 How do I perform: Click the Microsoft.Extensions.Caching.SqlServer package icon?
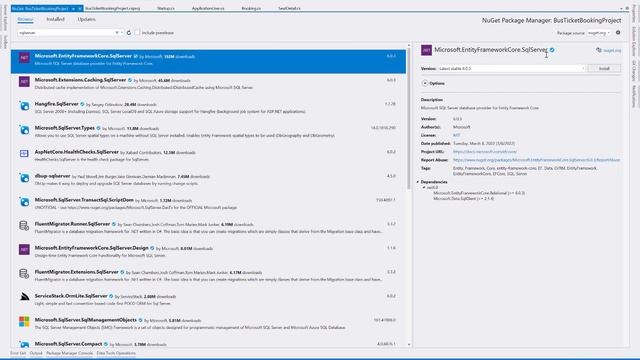(x=24, y=82)
